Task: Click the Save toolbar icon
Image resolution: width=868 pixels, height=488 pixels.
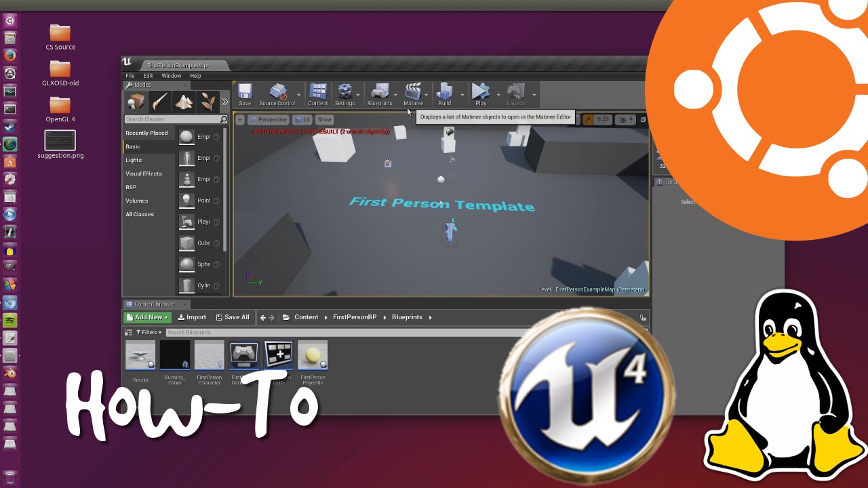Action: tap(245, 94)
